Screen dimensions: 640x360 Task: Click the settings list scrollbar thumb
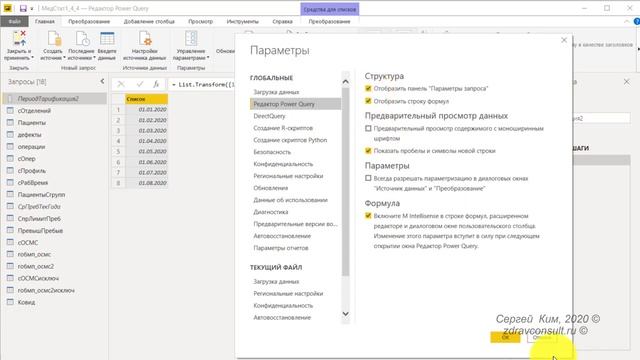[346, 182]
